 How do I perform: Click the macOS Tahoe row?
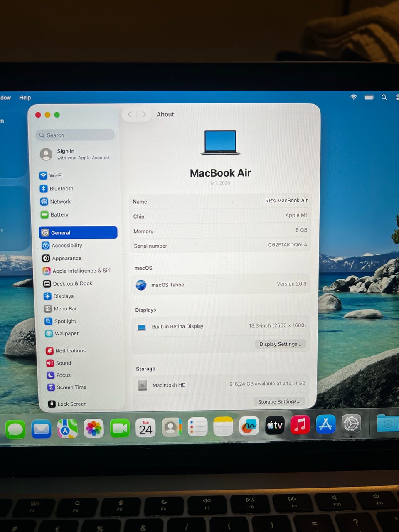click(221, 284)
